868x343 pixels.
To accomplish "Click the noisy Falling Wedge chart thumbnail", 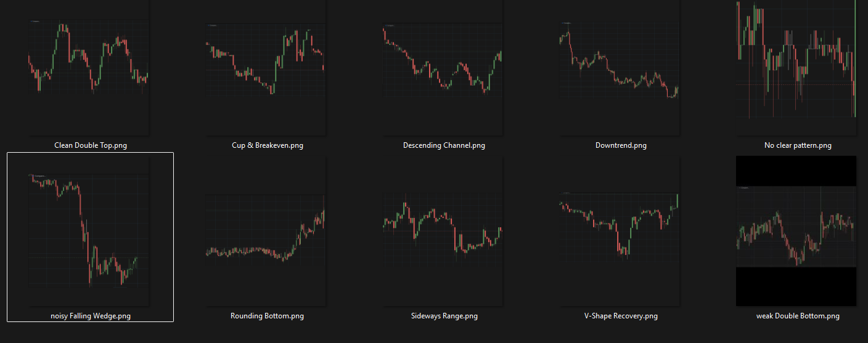I will [x=89, y=231].
